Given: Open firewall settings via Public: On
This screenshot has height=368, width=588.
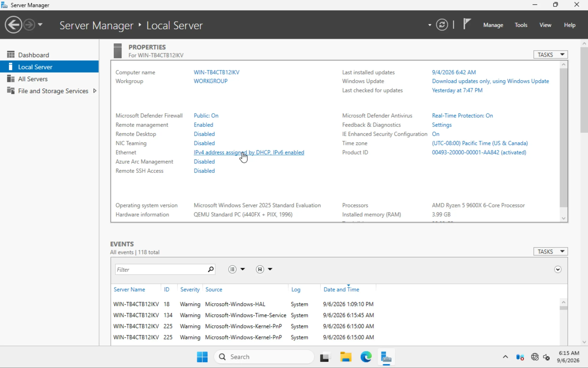Looking at the screenshot, I should click(x=206, y=116).
